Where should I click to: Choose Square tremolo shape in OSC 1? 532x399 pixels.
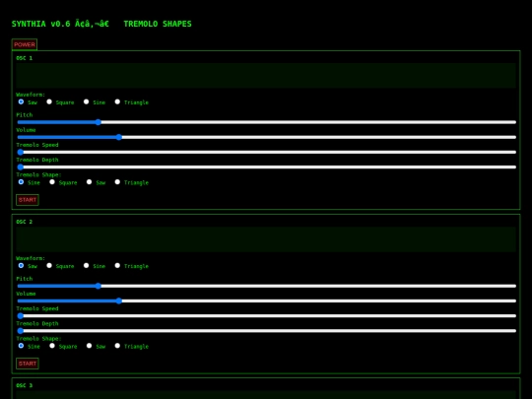[x=52, y=182]
